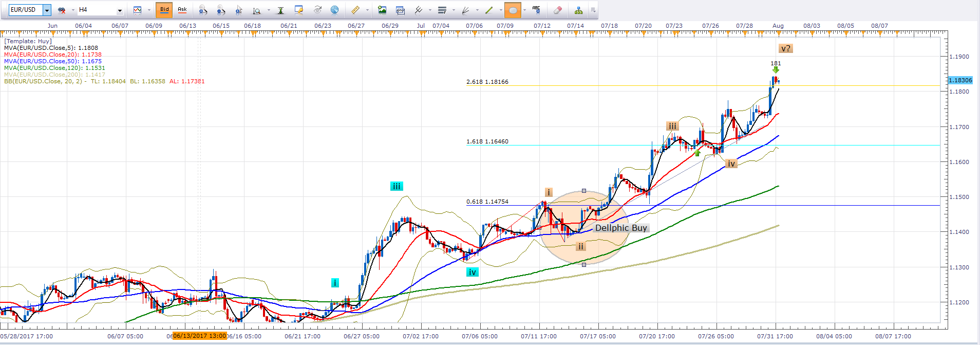Click the Dellphic Buy chart label
Screen dimensions: 980x345
620,228
